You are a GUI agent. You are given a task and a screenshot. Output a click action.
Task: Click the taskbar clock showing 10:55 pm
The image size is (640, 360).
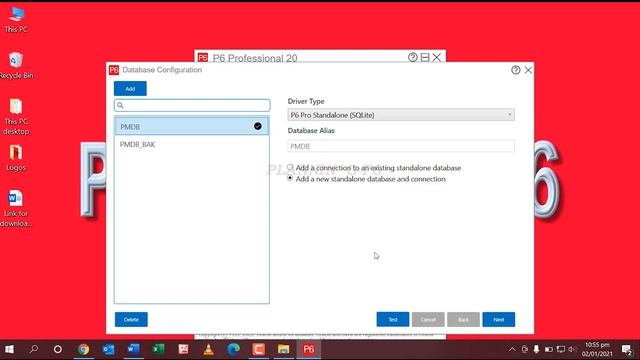(597, 349)
